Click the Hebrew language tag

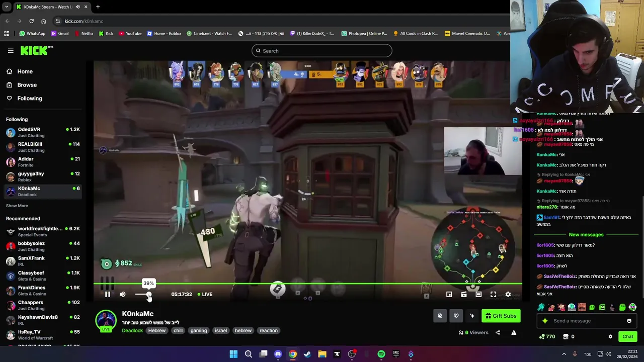point(157,330)
